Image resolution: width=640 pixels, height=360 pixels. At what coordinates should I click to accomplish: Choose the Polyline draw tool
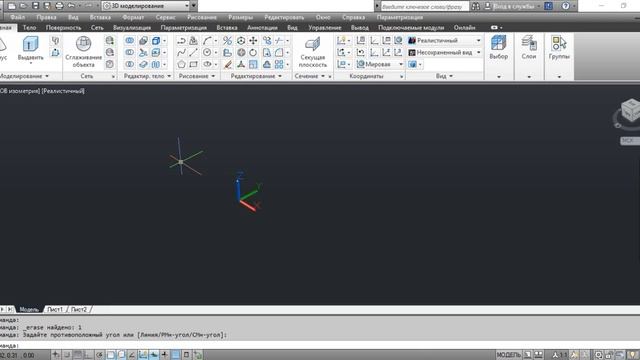click(x=182, y=41)
